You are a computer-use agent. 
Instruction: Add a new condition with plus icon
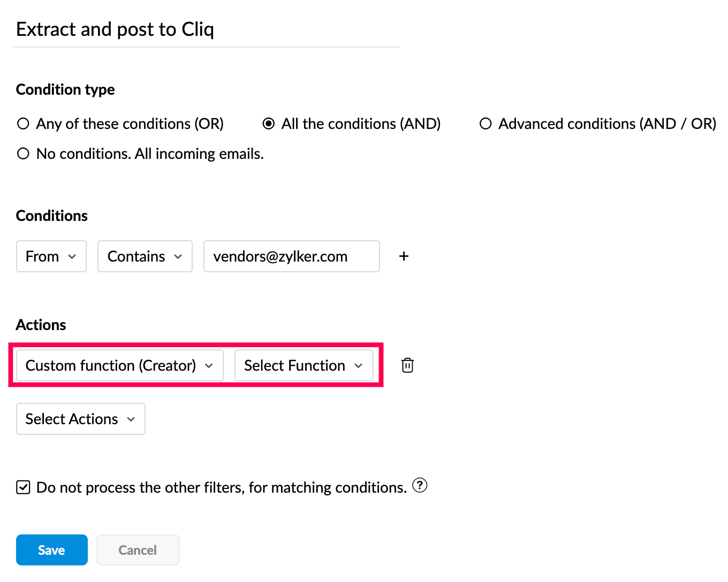tap(404, 257)
